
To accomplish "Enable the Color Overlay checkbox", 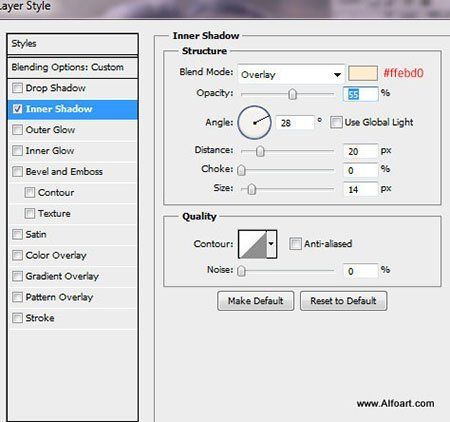I will point(17,255).
